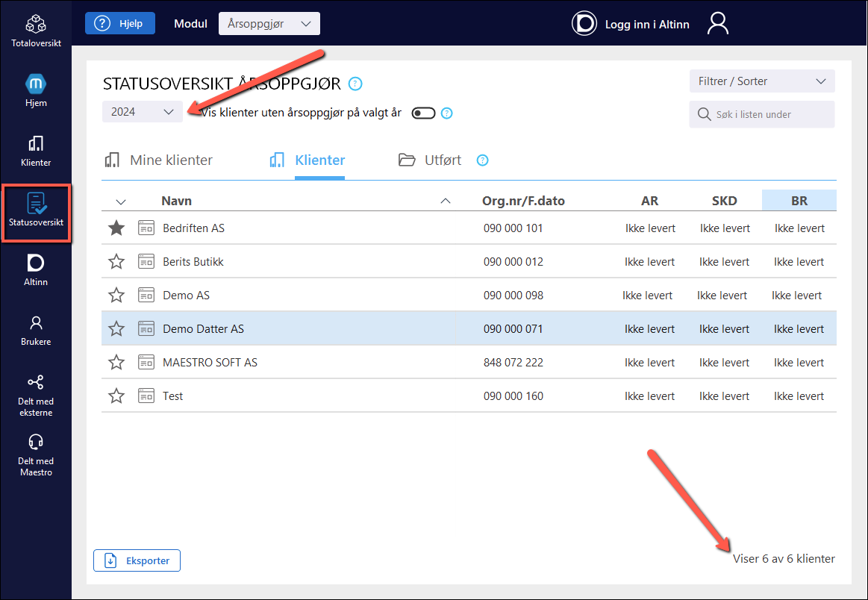
Task: Star the Test client as favorite
Action: click(x=116, y=396)
